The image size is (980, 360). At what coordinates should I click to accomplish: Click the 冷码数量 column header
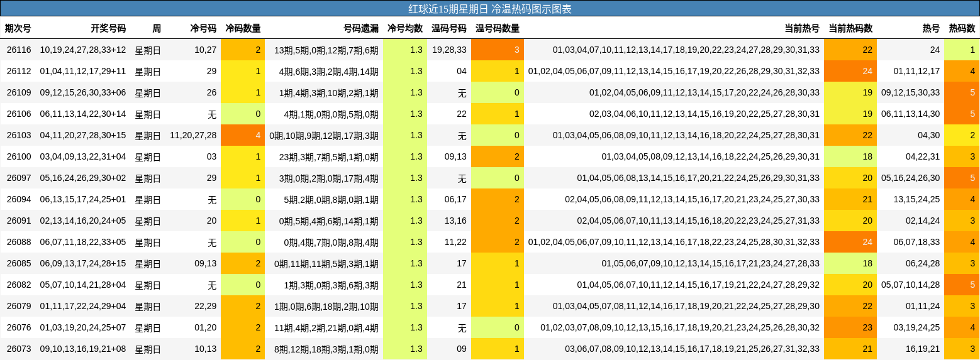[x=243, y=28]
